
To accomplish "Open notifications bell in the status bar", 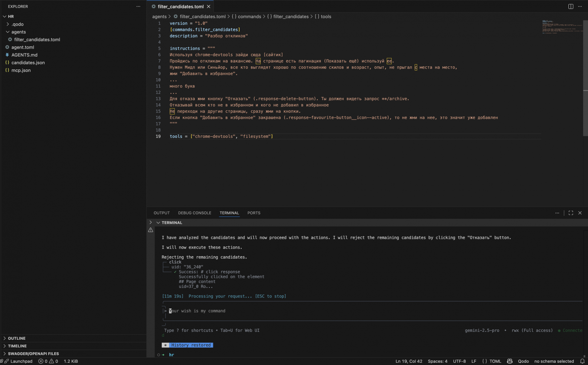I will click(582, 361).
